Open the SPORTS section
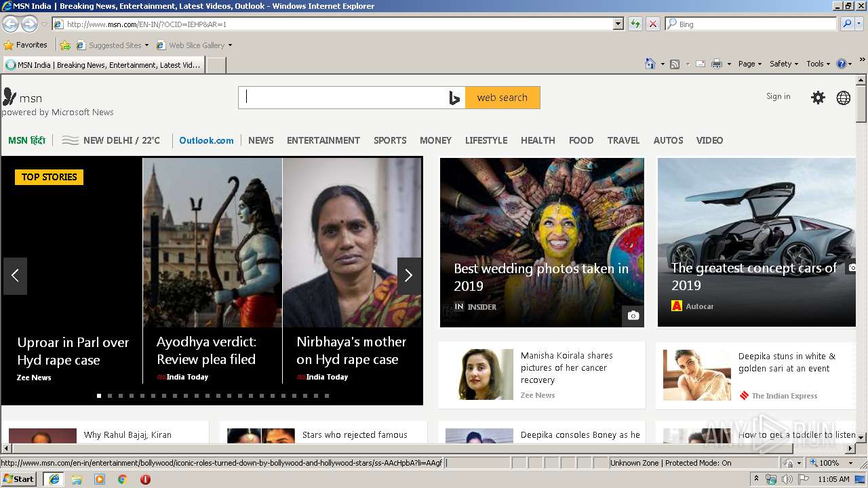This screenshot has height=488, width=868. 390,140
